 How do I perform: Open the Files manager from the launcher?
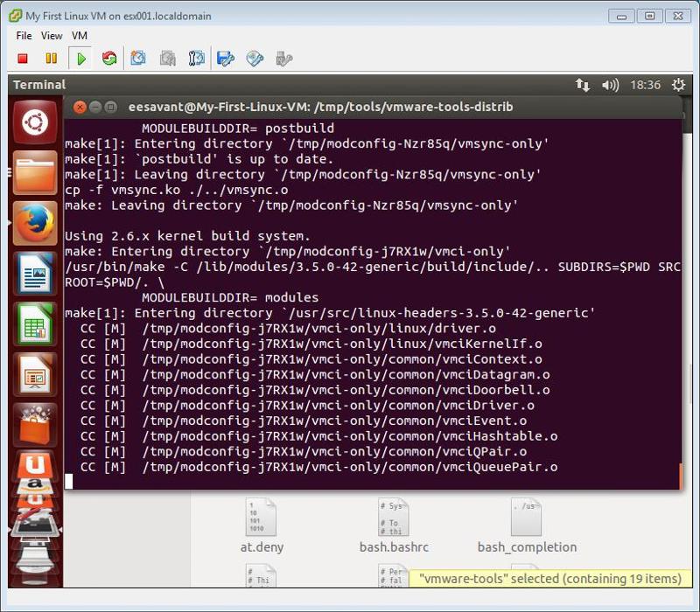tap(35, 173)
